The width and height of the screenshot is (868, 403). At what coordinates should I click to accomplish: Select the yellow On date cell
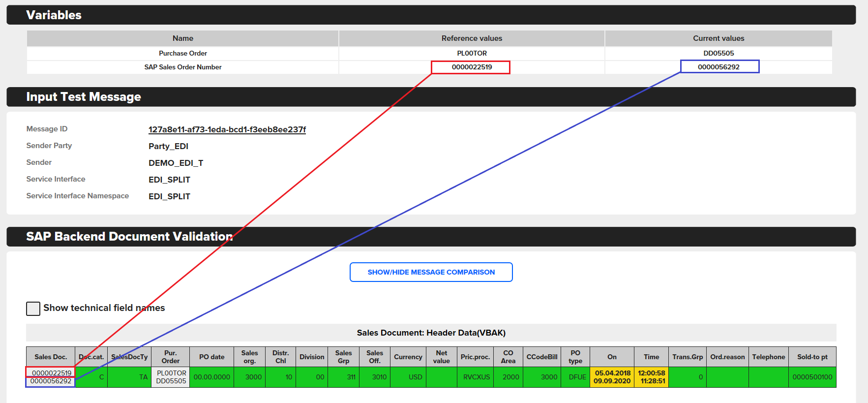pos(612,377)
